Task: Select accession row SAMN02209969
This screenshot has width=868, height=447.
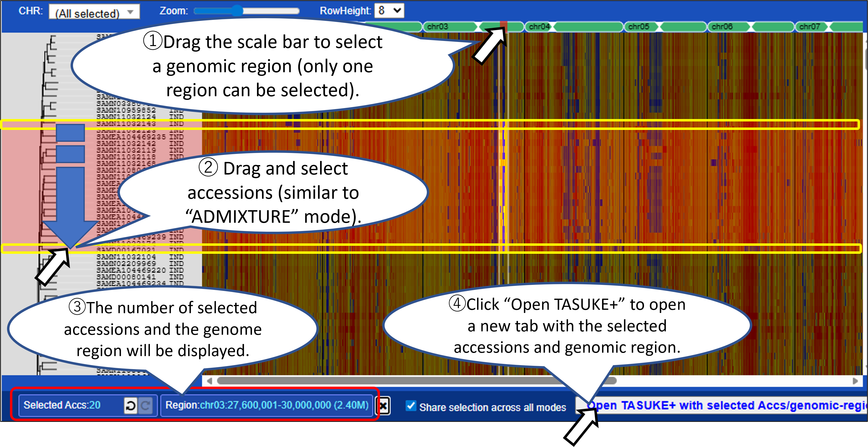Action: pyautogui.click(x=140, y=263)
